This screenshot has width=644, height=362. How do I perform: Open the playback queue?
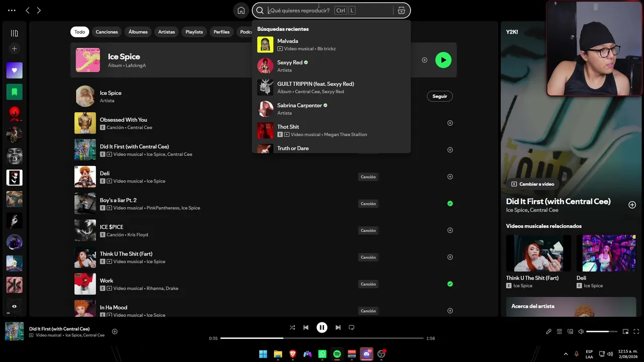click(x=559, y=332)
